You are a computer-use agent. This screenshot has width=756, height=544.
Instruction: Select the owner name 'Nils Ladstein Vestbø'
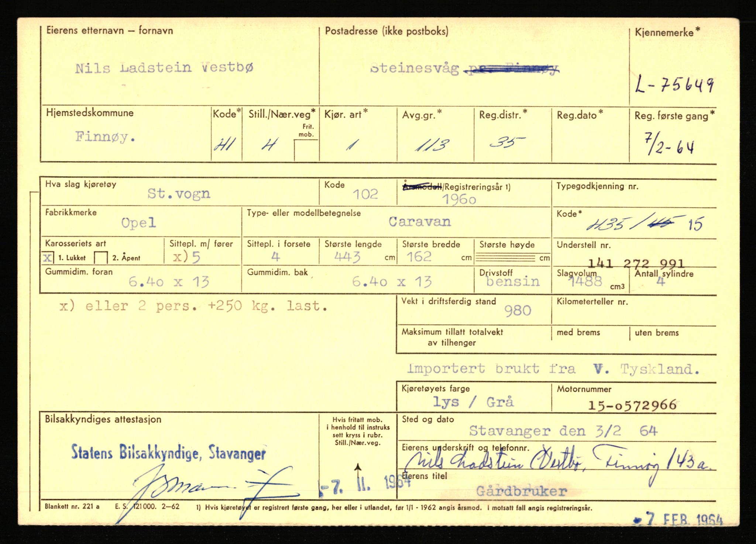click(x=164, y=68)
